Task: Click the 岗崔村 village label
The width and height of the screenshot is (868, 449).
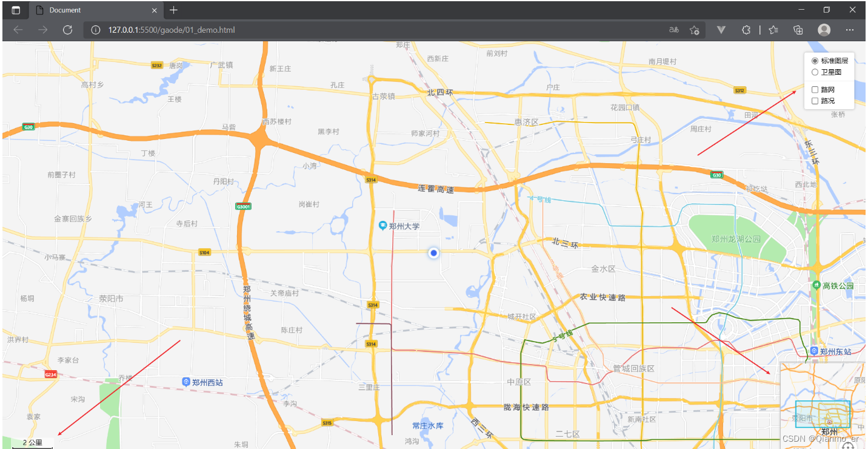Action: pyautogui.click(x=309, y=204)
